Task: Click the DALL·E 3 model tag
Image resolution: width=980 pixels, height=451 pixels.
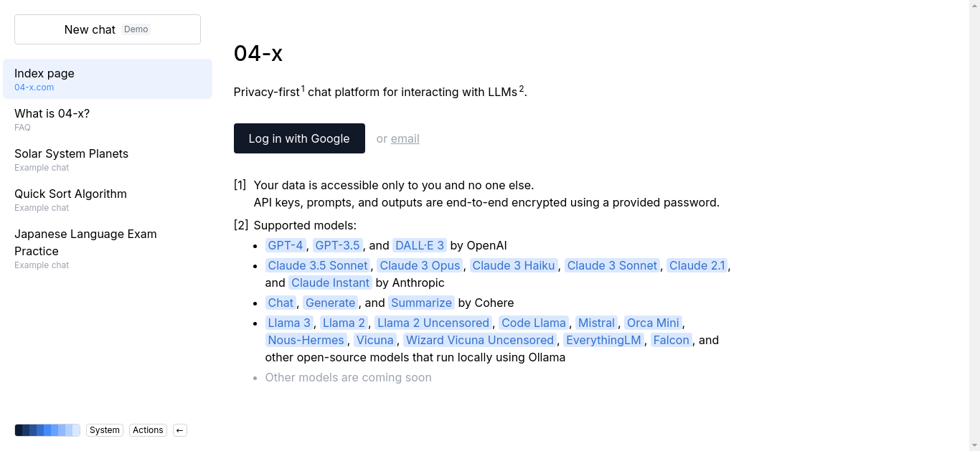Action: [x=420, y=245]
